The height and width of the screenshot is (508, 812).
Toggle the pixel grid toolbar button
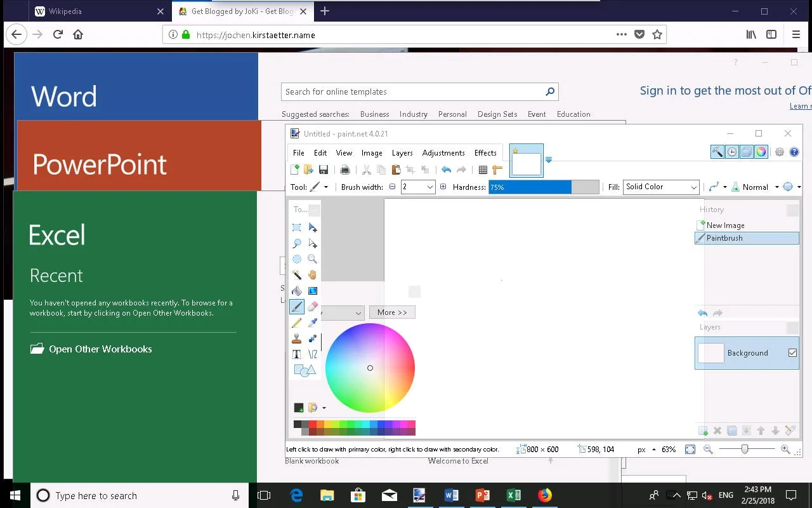pos(483,170)
